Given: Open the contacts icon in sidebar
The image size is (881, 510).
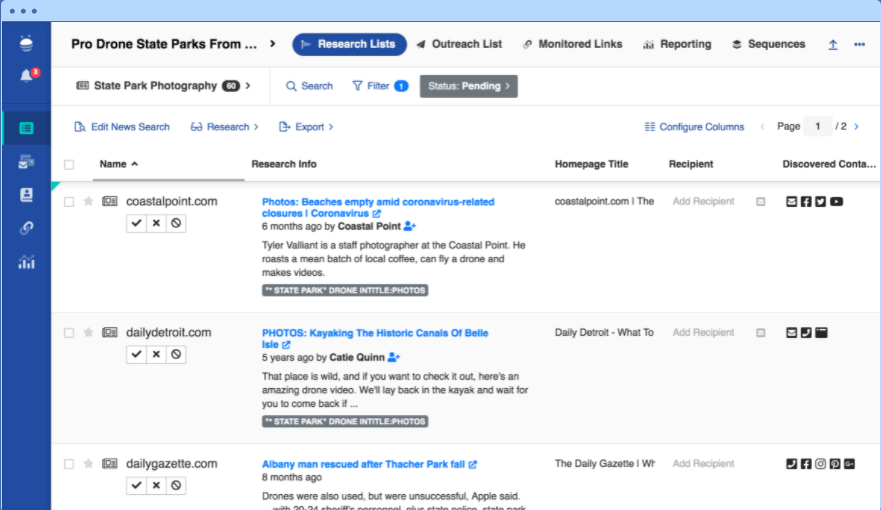Looking at the screenshot, I should [26, 194].
